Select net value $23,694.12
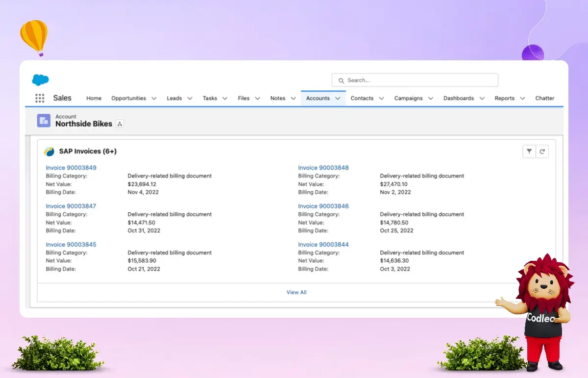Screen dimensions: 588x378 tap(142, 184)
